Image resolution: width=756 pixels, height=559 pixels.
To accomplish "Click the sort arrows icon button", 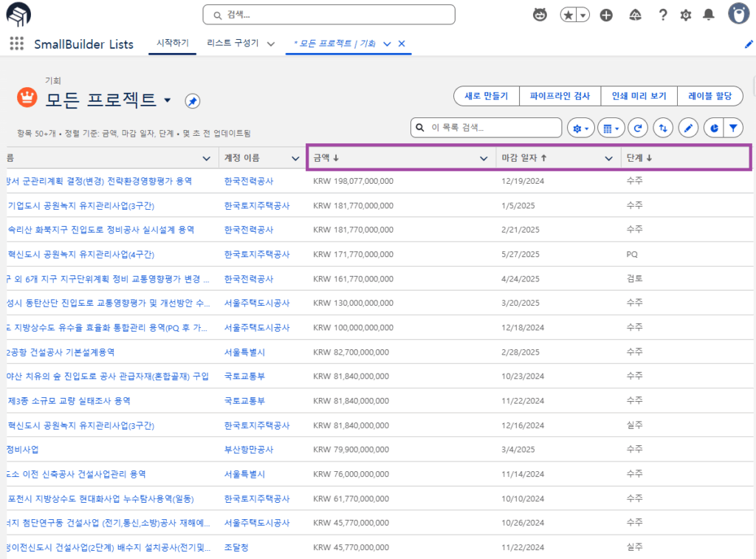I will pos(663,128).
